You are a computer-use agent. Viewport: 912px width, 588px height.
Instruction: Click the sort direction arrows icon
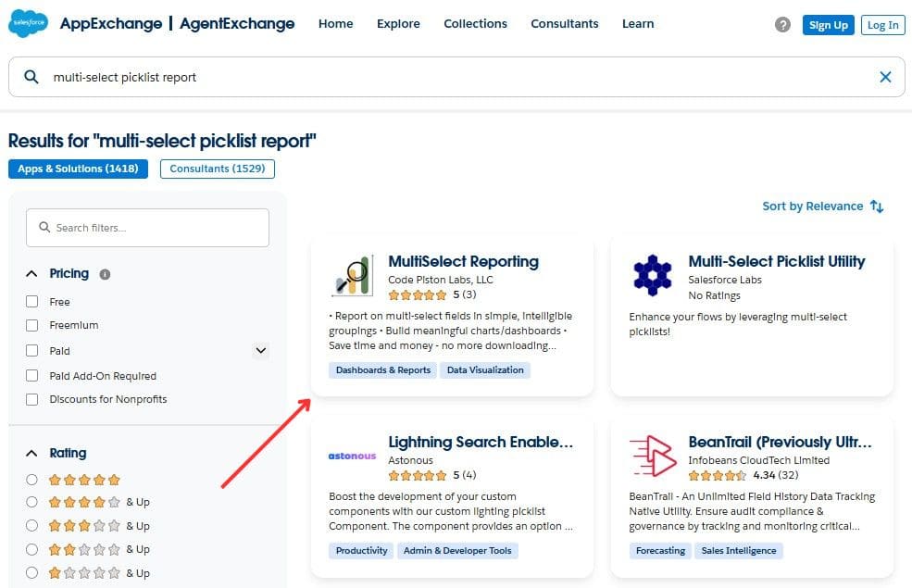click(x=876, y=206)
